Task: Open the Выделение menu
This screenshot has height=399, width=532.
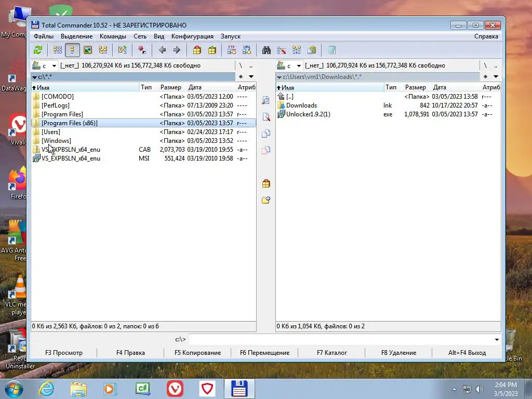Action: point(77,36)
